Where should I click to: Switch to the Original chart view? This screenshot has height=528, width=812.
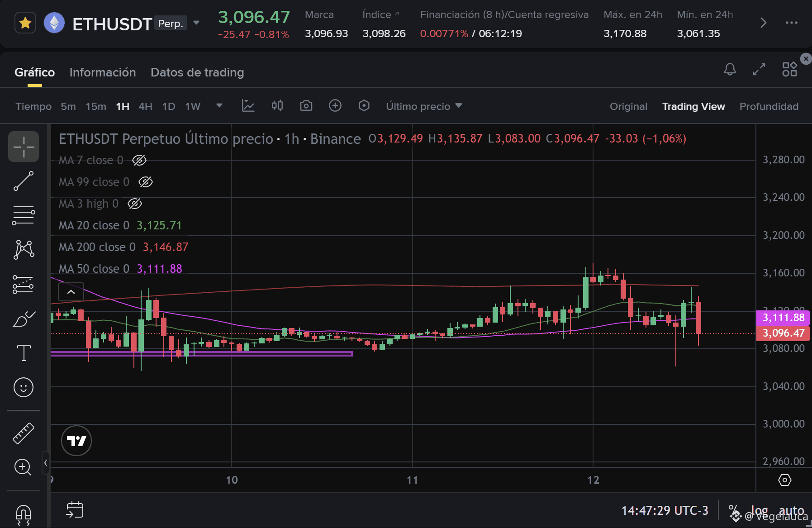point(628,106)
